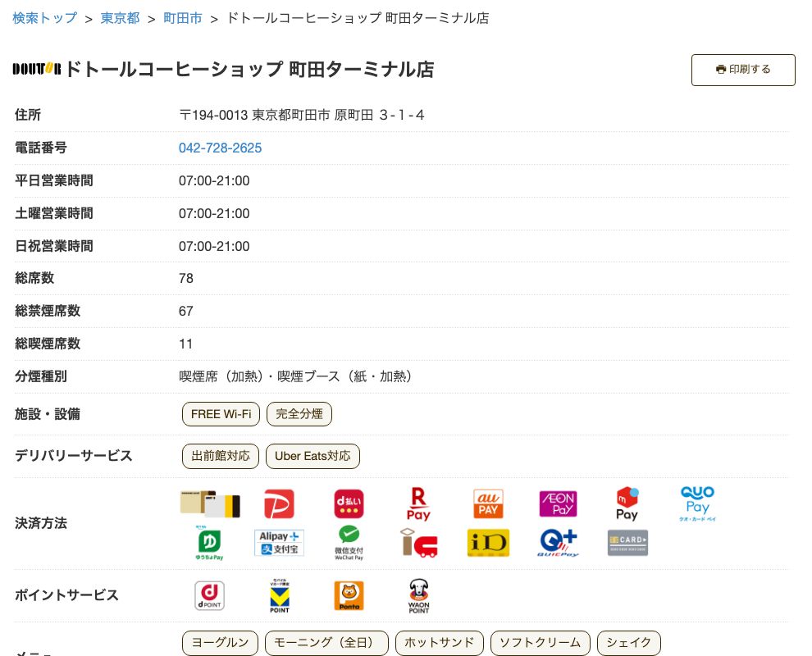Screen dimensions: 812x656
Task: Click the デリバリーサービス row label
Action: click(x=74, y=456)
